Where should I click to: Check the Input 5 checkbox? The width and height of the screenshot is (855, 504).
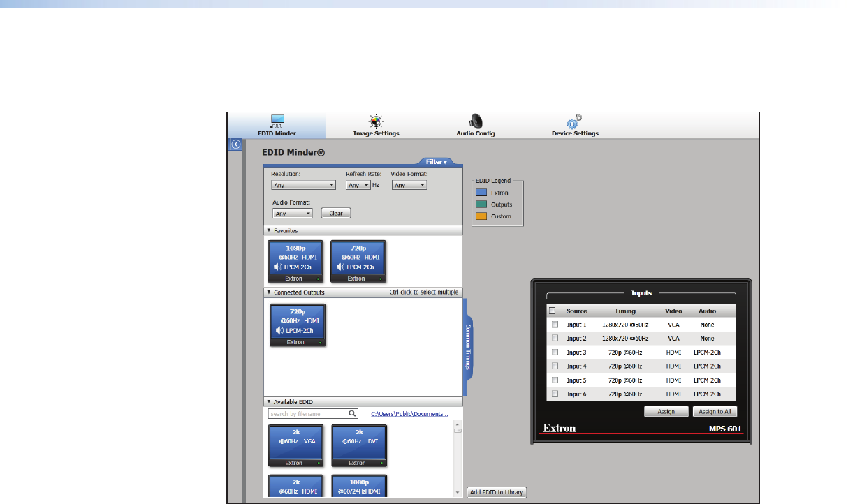555,380
